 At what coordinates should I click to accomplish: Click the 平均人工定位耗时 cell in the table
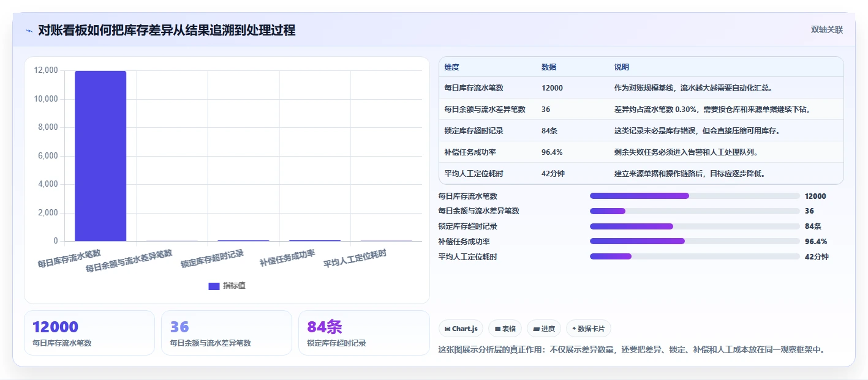pyautogui.click(x=474, y=173)
